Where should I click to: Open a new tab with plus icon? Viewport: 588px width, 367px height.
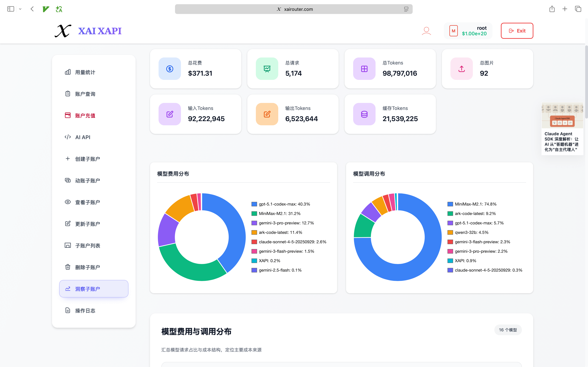pyautogui.click(x=565, y=9)
